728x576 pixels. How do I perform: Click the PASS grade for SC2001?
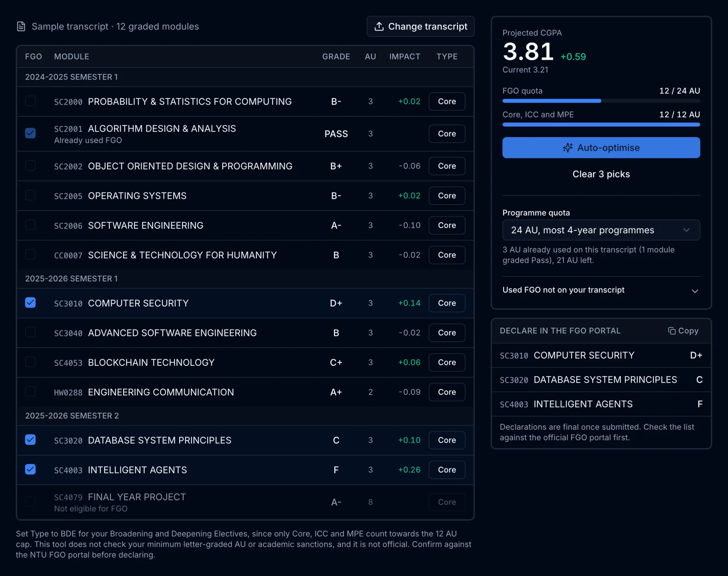336,134
